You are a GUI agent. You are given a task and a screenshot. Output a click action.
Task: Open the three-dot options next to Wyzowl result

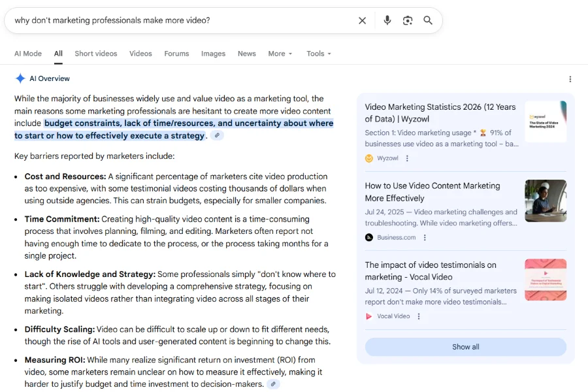406,157
